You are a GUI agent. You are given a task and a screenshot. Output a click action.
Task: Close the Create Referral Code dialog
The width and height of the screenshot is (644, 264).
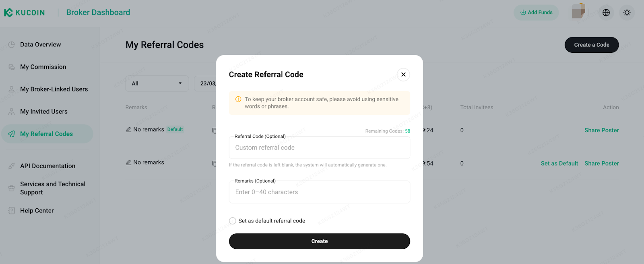pos(403,75)
